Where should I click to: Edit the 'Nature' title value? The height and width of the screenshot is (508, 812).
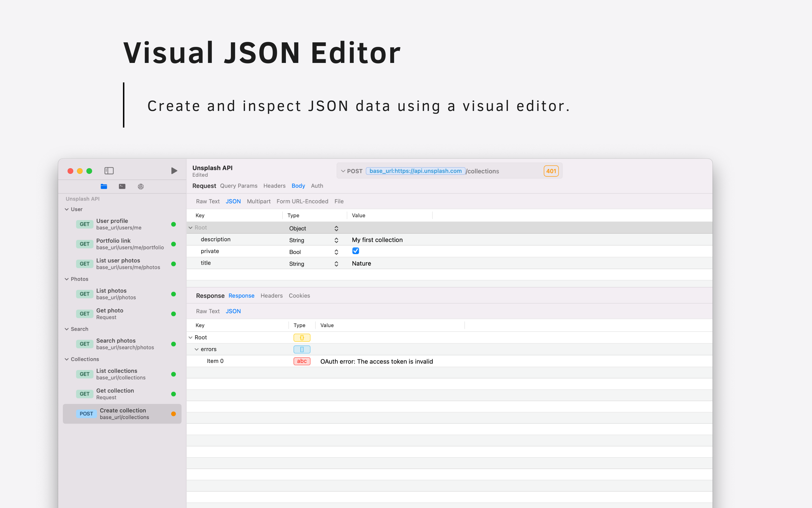pos(361,263)
